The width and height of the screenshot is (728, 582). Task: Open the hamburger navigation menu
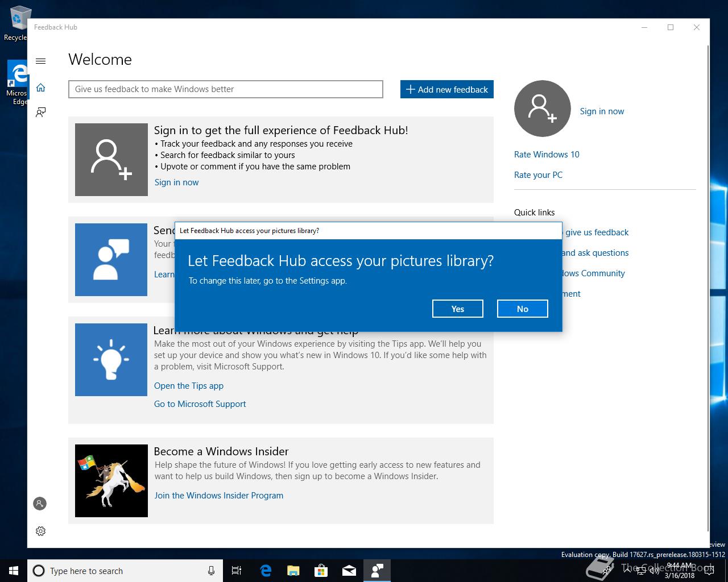click(x=40, y=61)
